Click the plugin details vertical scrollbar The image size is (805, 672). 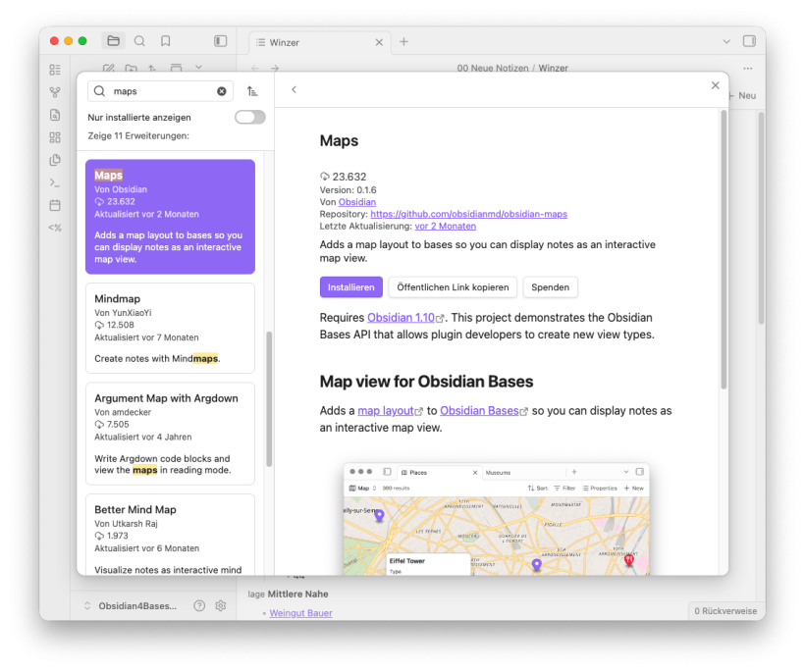724,245
